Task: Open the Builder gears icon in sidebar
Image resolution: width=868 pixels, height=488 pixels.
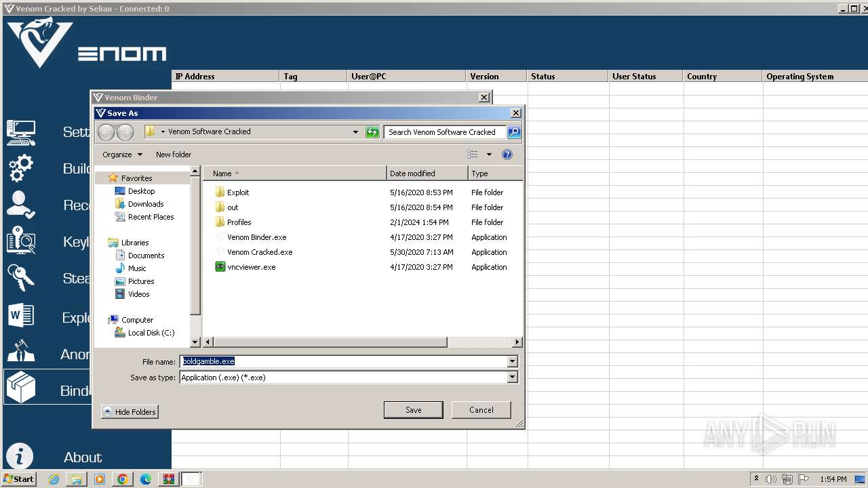Action: [x=21, y=169]
